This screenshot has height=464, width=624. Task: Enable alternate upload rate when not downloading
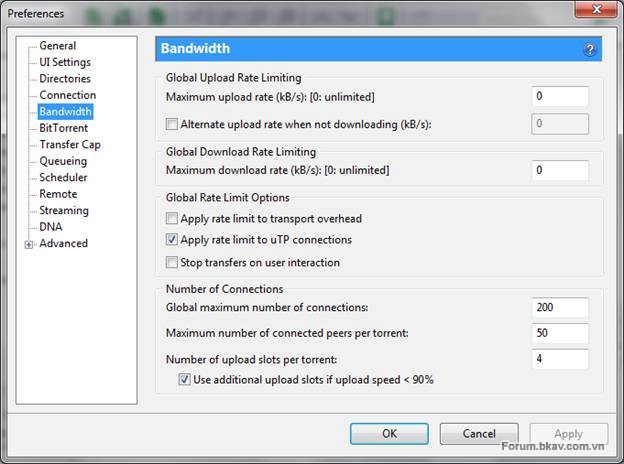point(173,124)
